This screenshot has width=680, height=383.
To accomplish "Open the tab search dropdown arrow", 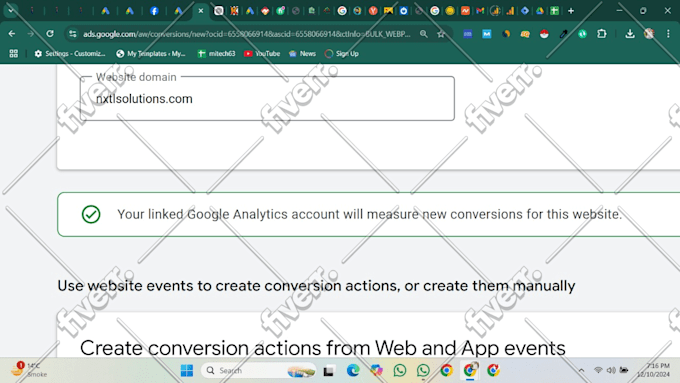I will coord(11,10).
